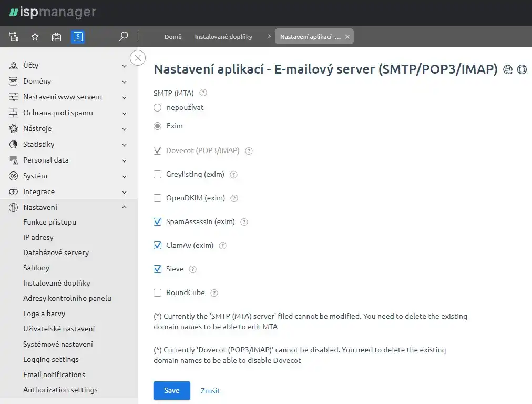Open Authorization settings
The width and height of the screenshot is (532, 404).
(x=60, y=390)
